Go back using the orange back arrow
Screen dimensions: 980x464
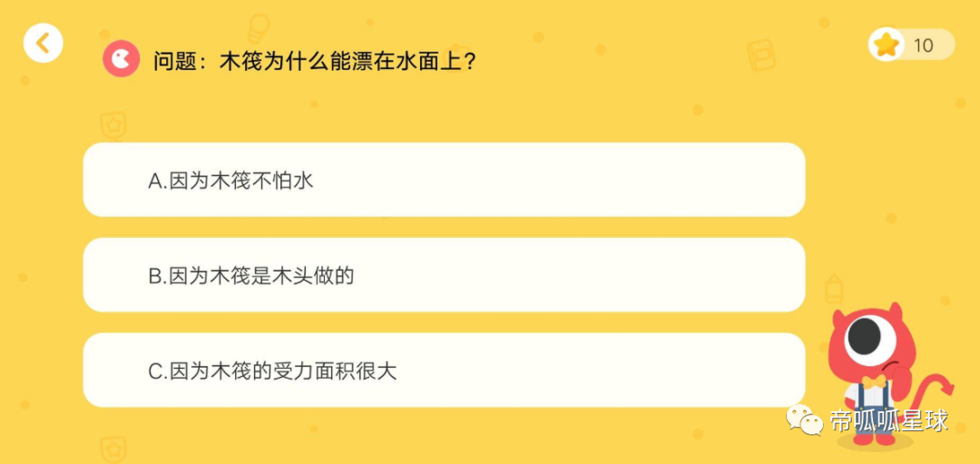pos(44,44)
